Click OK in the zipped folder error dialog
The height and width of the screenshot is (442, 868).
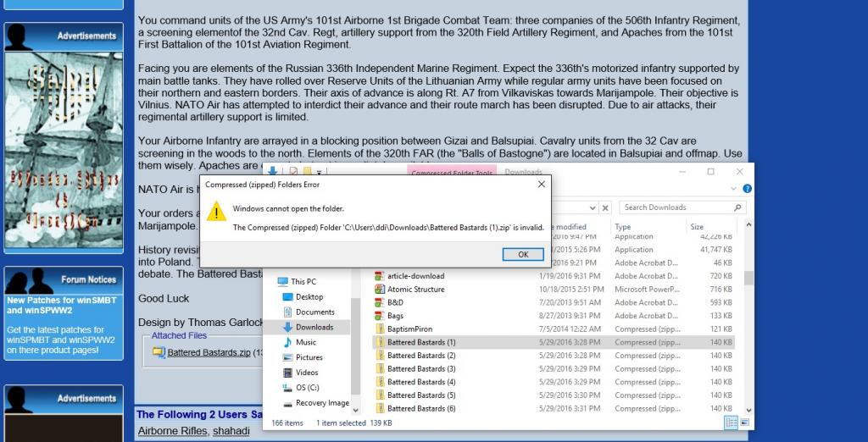pyautogui.click(x=522, y=254)
